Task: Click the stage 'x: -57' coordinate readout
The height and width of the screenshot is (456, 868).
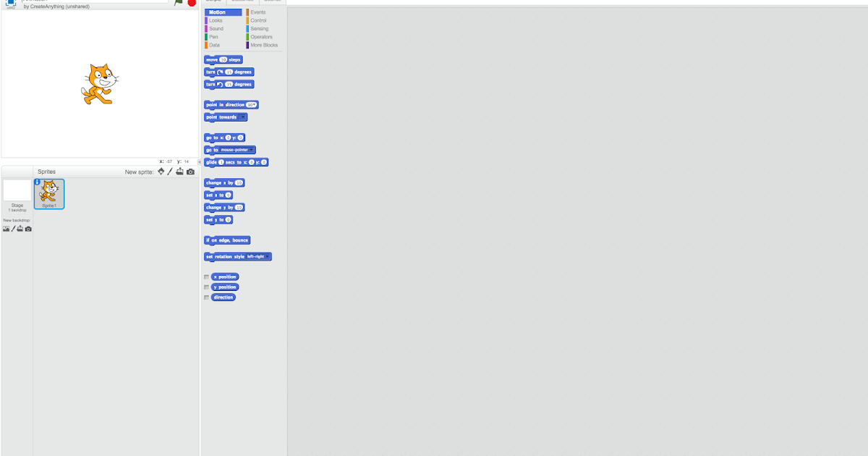Action: [166, 161]
